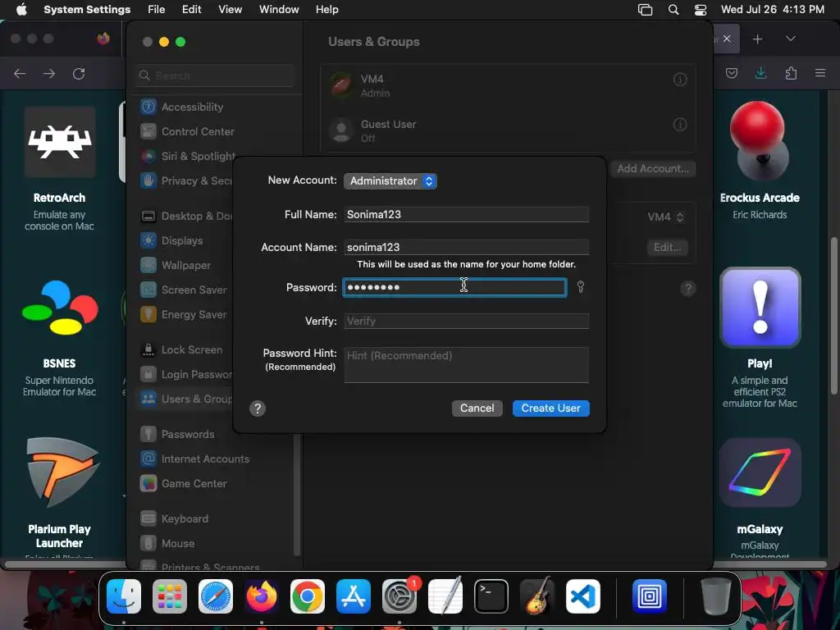Open the Window menu
The width and height of the screenshot is (840, 630).
[279, 10]
